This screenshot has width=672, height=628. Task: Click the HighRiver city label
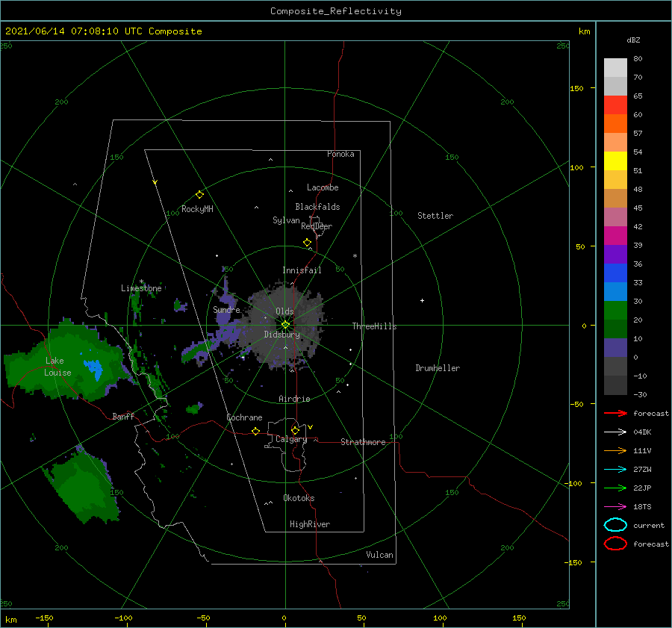tap(310, 524)
